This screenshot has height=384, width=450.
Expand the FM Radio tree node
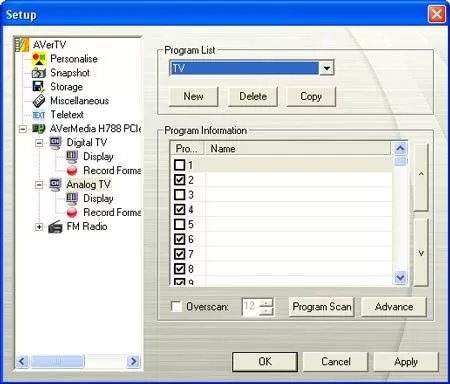coord(39,227)
